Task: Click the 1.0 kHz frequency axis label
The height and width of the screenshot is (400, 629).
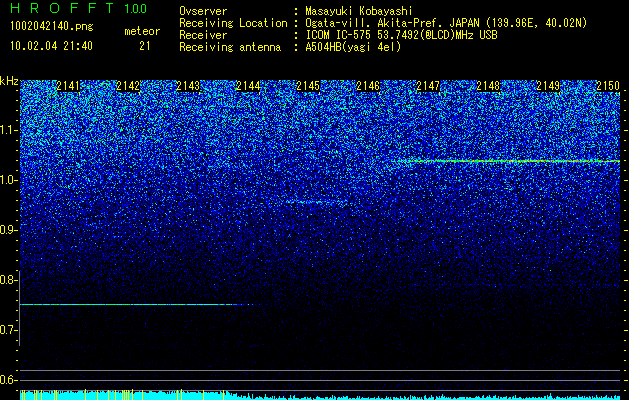Action: [8, 180]
